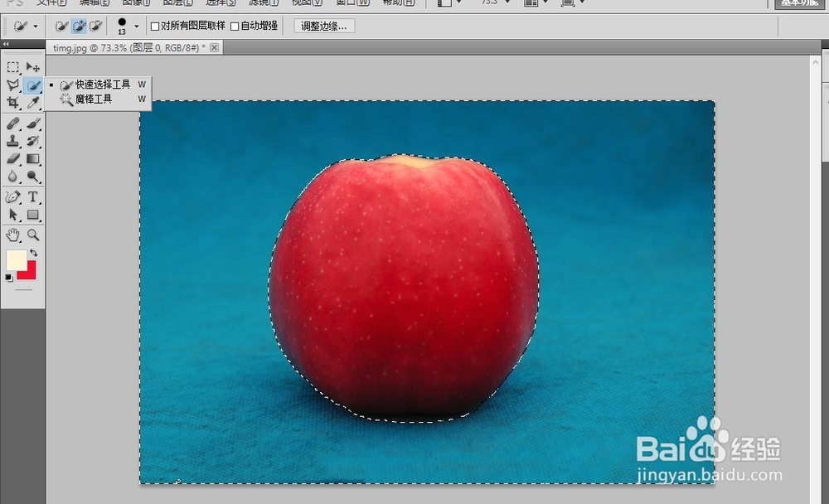Swap foreground and background colors
Screen dimensions: 829x504
(33, 253)
